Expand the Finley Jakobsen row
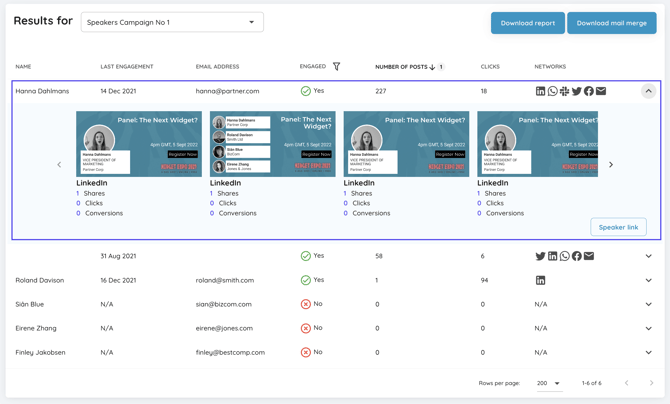Viewport: 670px width, 404px height. tap(648, 352)
